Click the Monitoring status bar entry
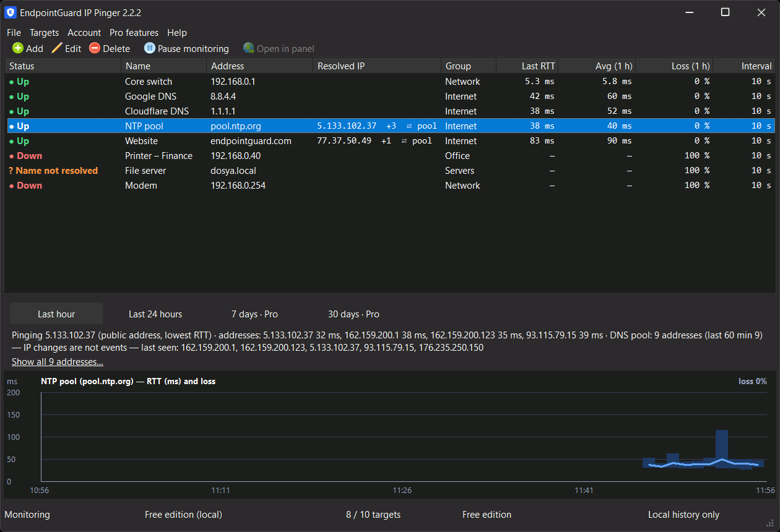 tap(27, 515)
